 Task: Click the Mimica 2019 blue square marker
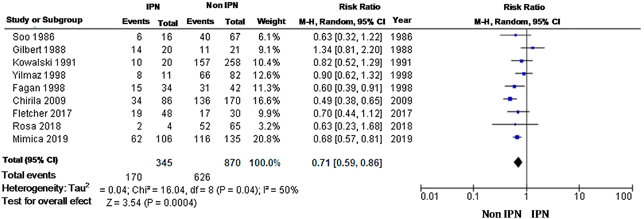click(517, 137)
